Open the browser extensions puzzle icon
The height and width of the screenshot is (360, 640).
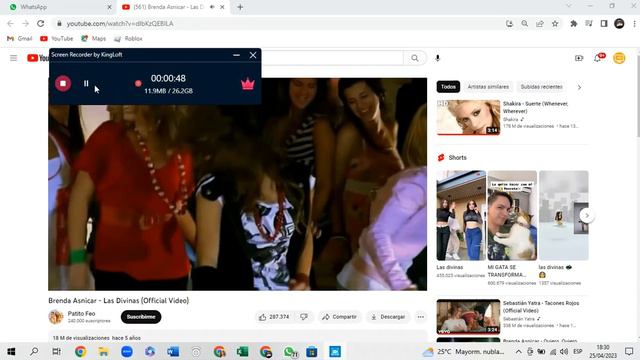pyautogui.click(x=573, y=24)
